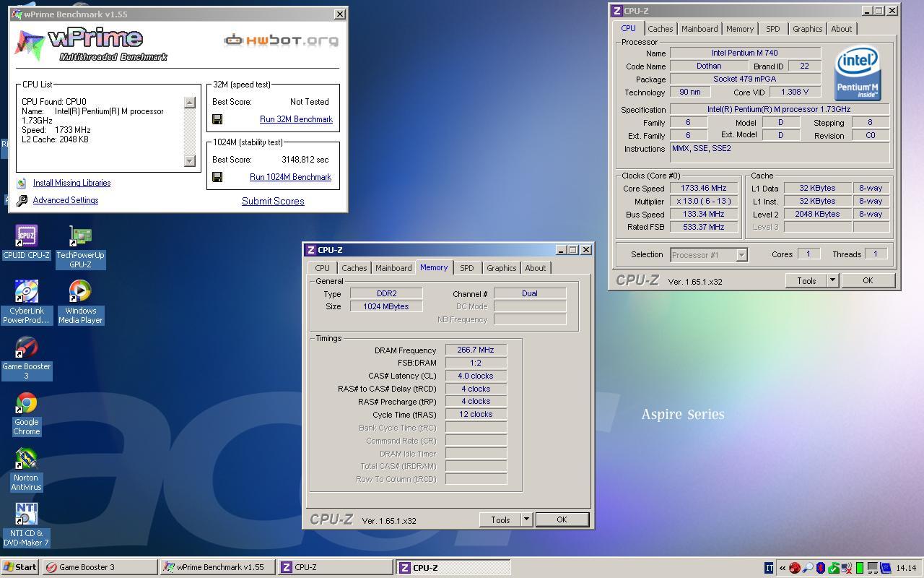Open the Tools dropdown arrow in the CPU-Z Memory window
Viewport: 924px width, 578px height.
(526, 519)
